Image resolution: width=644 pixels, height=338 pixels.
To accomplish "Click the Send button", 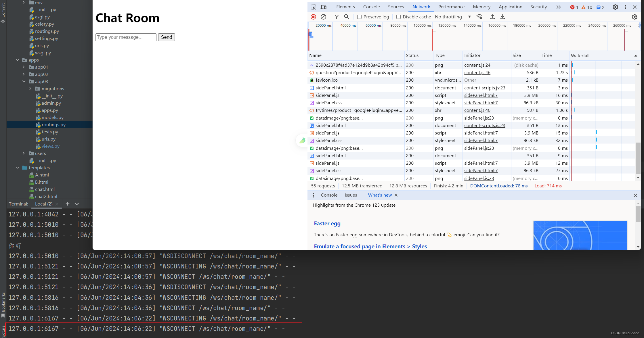I will pos(166,37).
